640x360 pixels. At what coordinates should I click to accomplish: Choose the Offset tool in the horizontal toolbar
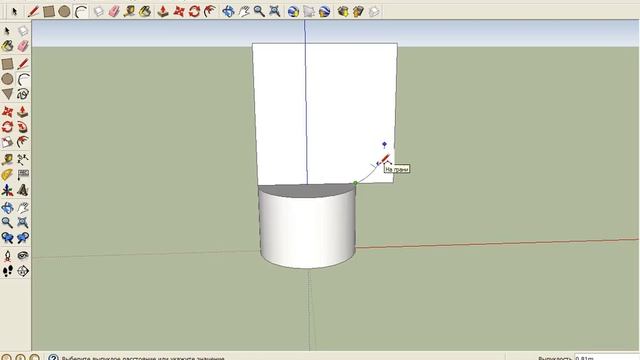pyautogui.click(x=210, y=11)
